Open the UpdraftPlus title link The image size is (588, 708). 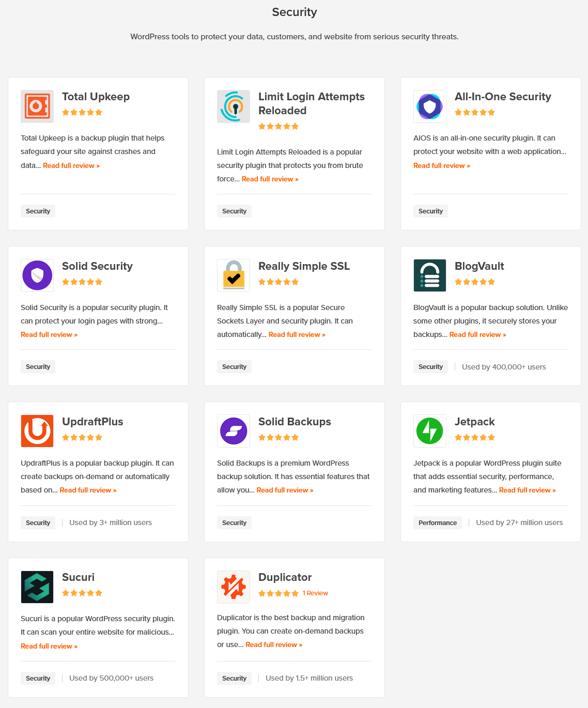pos(92,422)
